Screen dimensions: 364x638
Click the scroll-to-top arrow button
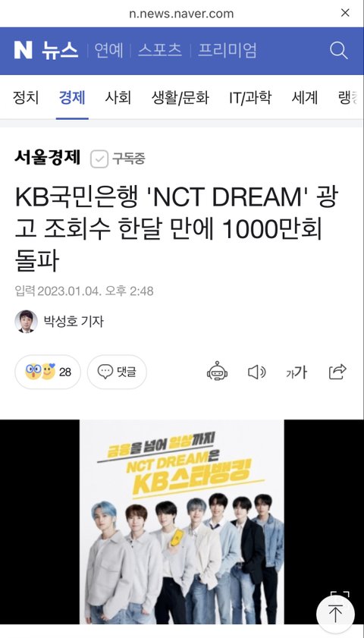335,614
